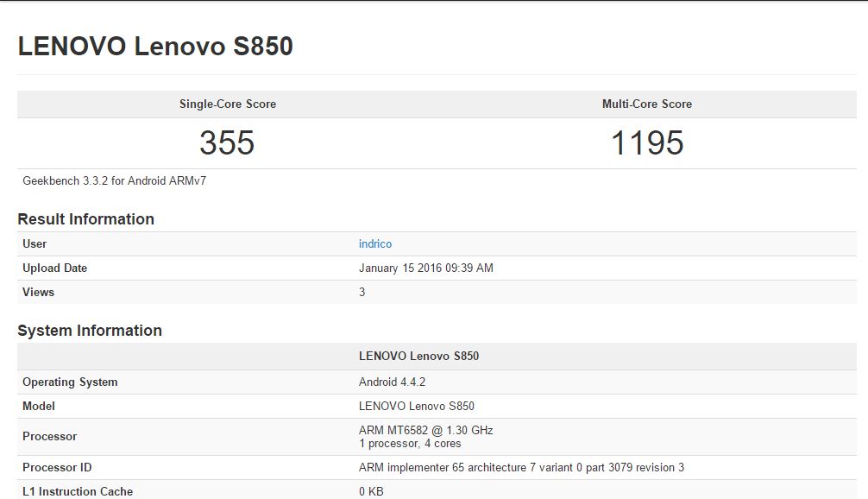Screen dimensions: 868x499
Task: Click the multi-core score value 1195
Action: click(647, 143)
